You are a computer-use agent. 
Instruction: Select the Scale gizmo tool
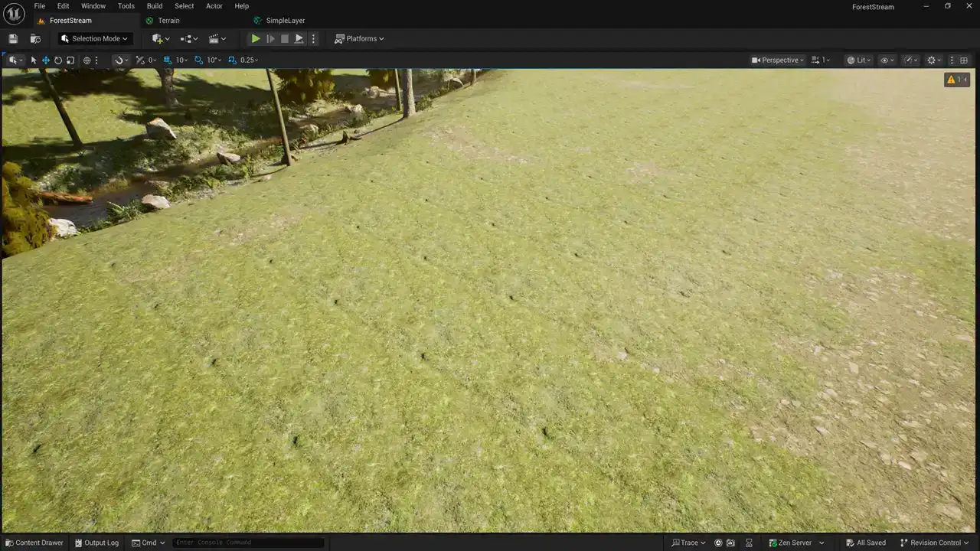pyautogui.click(x=70, y=60)
